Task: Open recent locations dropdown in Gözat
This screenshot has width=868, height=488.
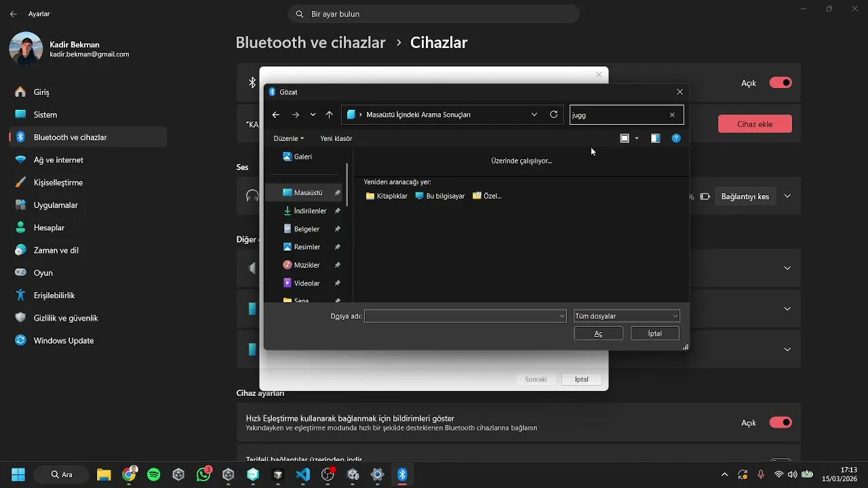Action: click(x=313, y=115)
